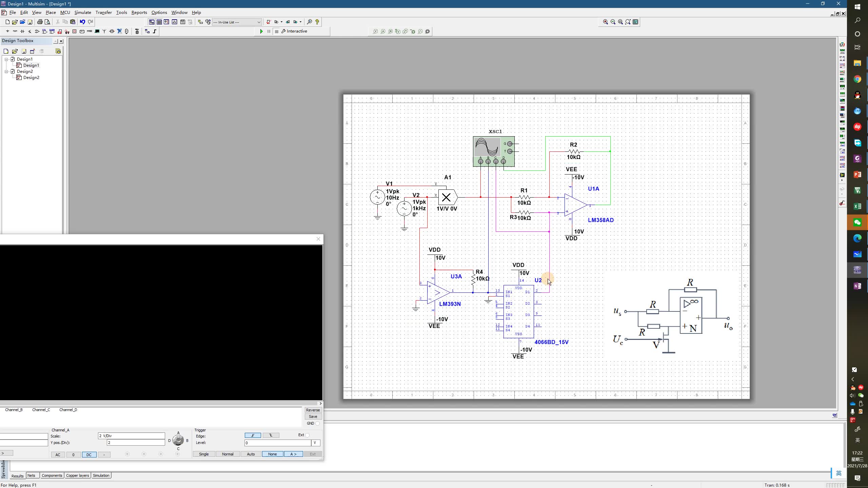Place TTL component group icon
Image resolution: width=868 pixels, height=488 pixels.
pos(45,32)
